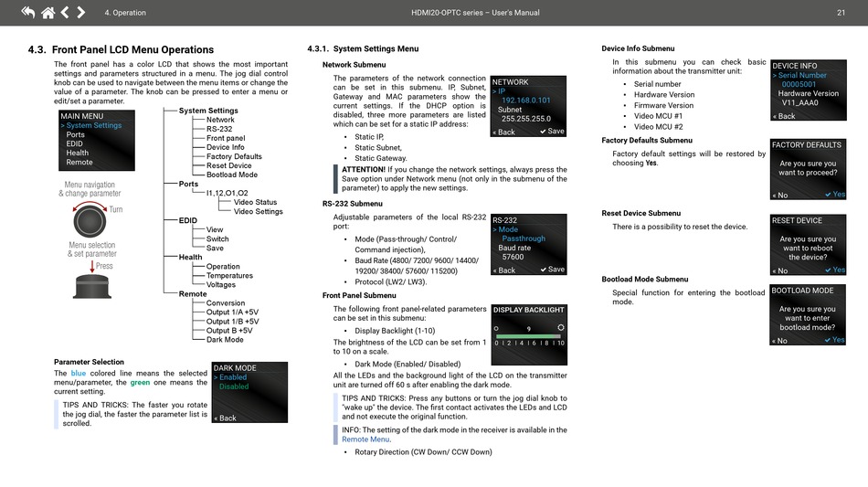The height and width of the screenshot is (487, 868).
Task: Go to next page with right chevron
Action: point(81,12)
